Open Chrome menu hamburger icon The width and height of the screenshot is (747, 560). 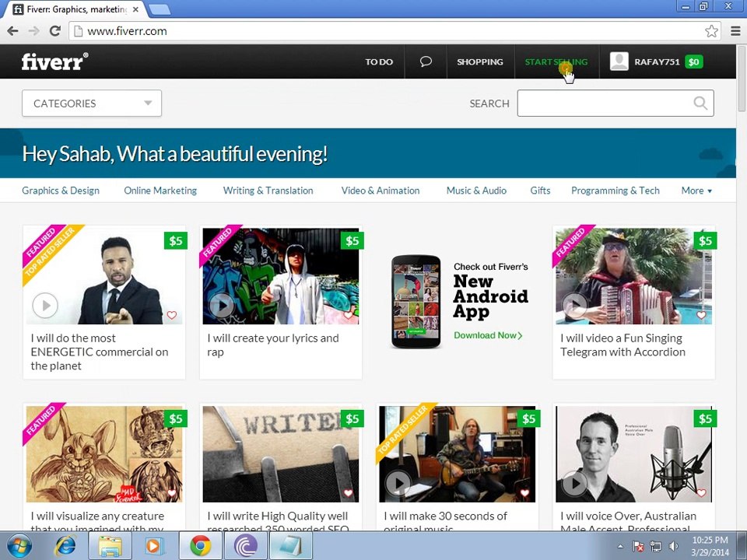(735, 31)
